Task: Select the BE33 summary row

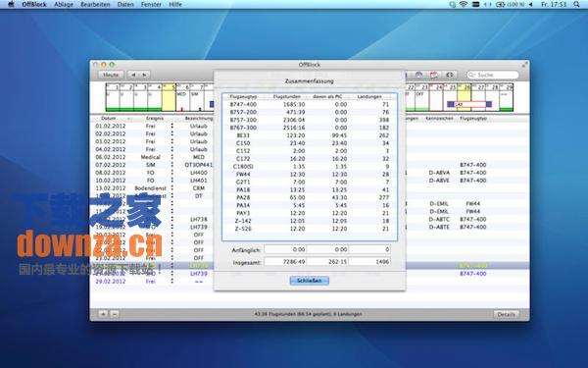Action: [x=310, y=135]
